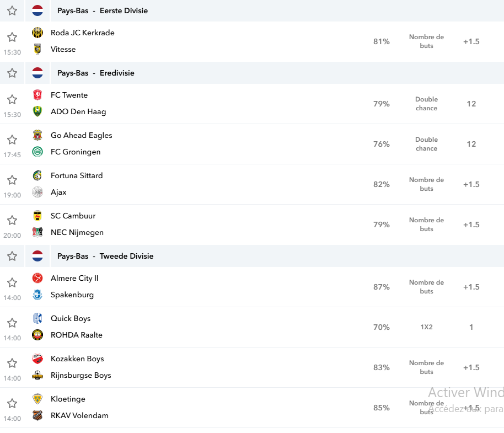This screenshot has width=504, height=433.
Task: Click the FC Groningen green logo
Action: (x=37, y=152)
